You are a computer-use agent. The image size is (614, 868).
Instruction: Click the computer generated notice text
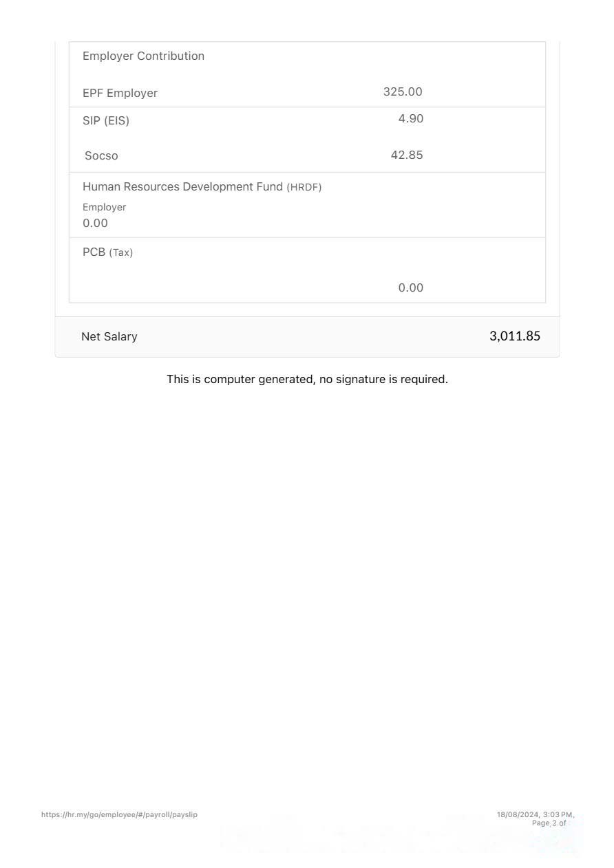point(307,380)
